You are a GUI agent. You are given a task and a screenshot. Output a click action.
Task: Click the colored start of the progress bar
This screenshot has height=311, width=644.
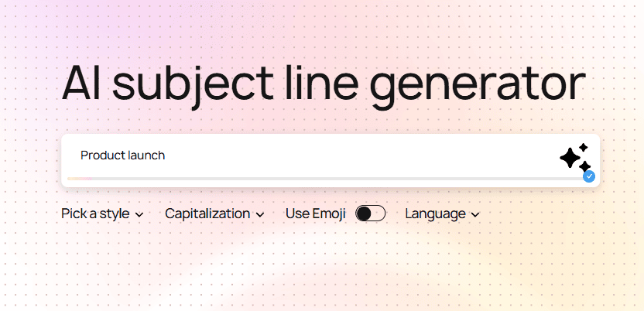tap(77, 179)
